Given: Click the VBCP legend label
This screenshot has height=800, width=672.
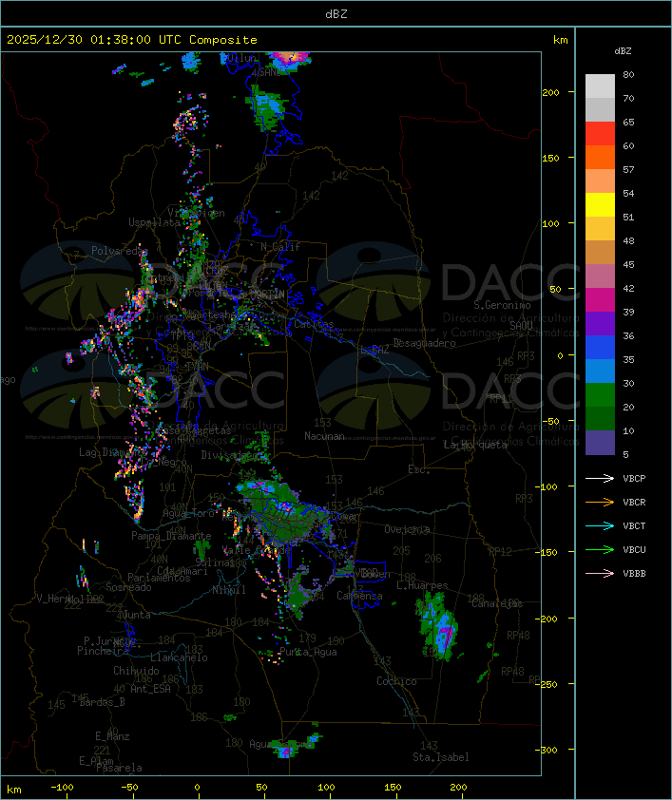Looking at the screenshot, I should tap(634, 478).
